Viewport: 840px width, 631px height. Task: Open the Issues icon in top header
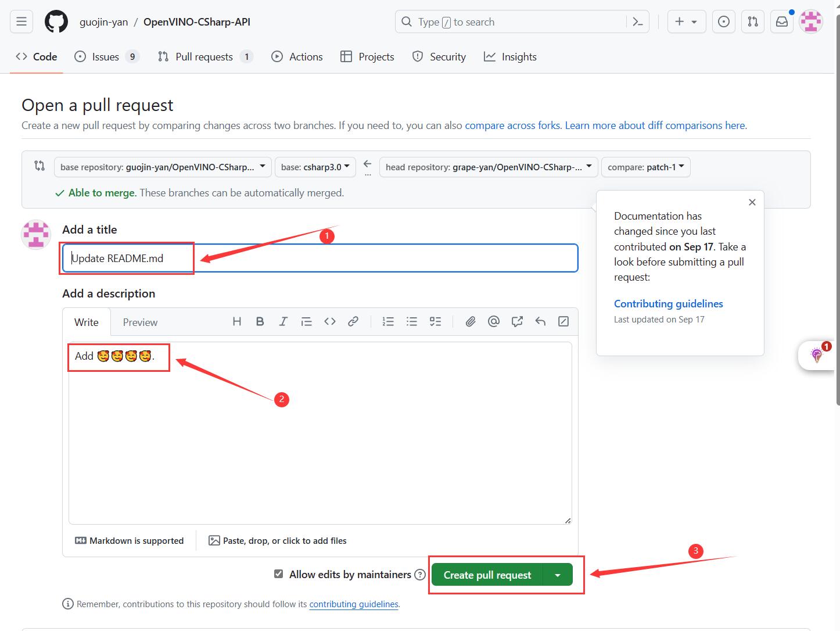click(724, 21)
